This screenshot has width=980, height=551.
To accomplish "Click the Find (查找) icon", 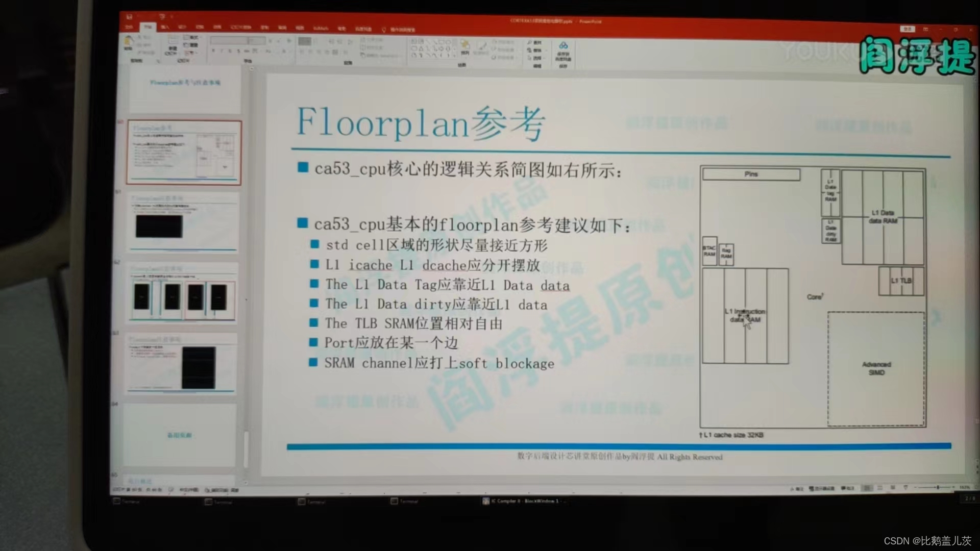I will [x=530, y=41].
